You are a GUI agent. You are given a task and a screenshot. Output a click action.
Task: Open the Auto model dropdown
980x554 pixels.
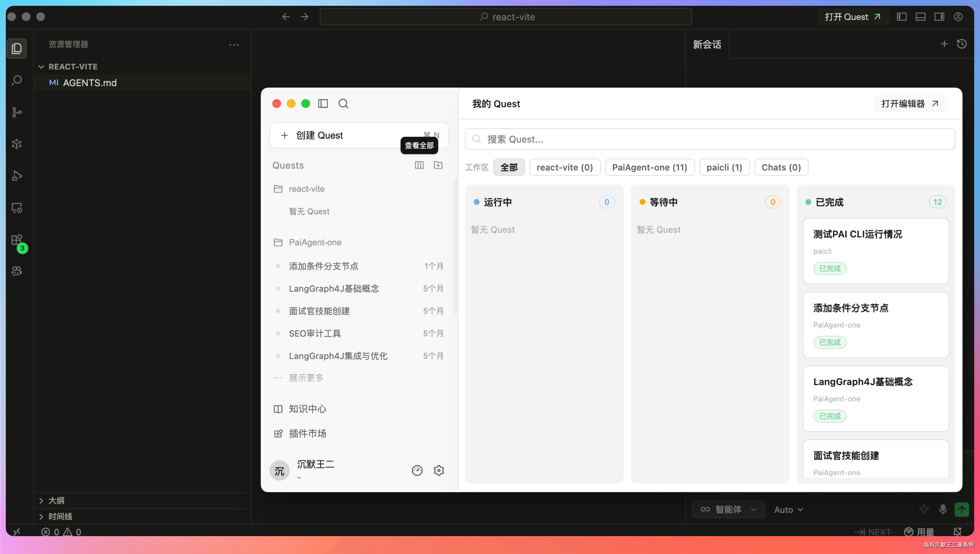789,509
